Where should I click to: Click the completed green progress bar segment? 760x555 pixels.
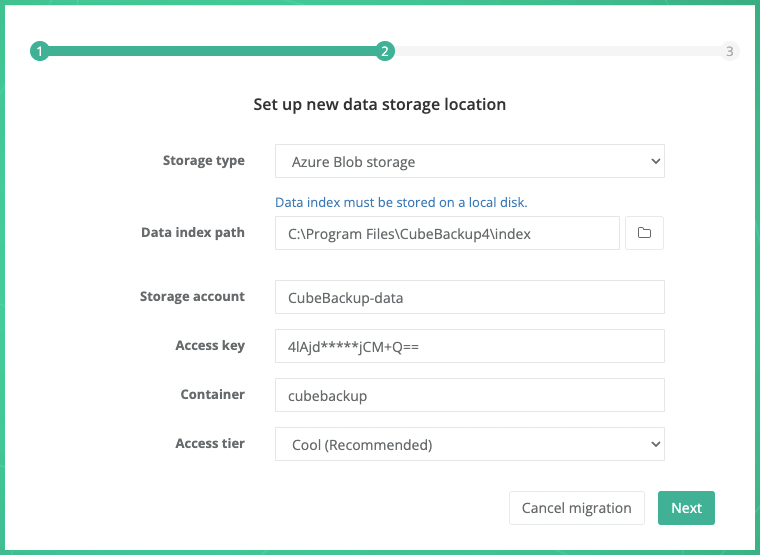tap(212, 51)
